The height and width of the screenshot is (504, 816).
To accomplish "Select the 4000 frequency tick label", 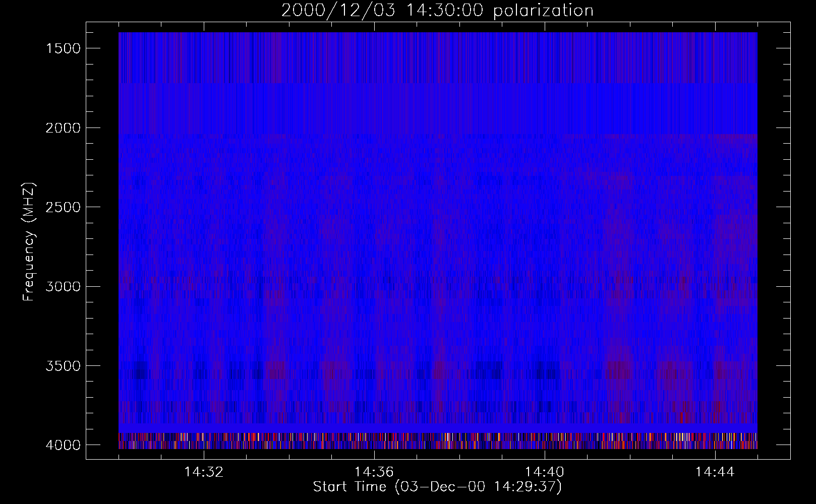I will pyautogui.click(x=63, y=445).
